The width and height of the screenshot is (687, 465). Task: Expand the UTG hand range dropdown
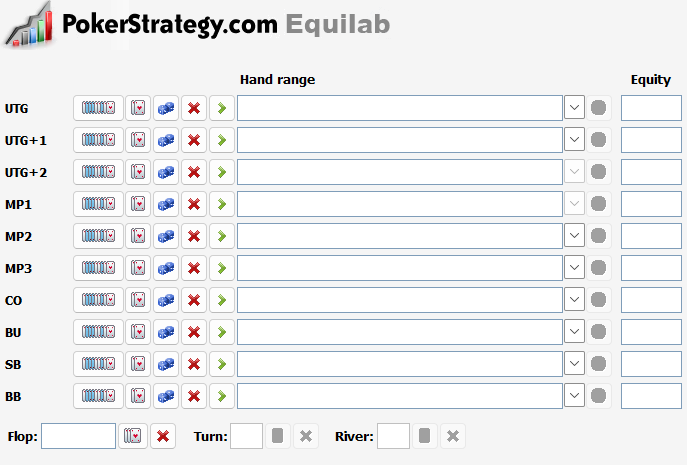tap(574, 108)
